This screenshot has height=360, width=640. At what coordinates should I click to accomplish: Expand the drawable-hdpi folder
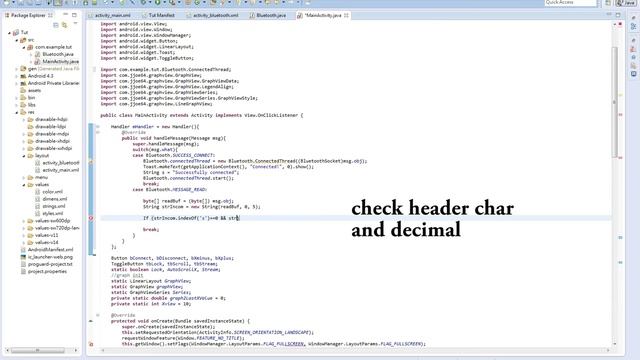point(24,120)
